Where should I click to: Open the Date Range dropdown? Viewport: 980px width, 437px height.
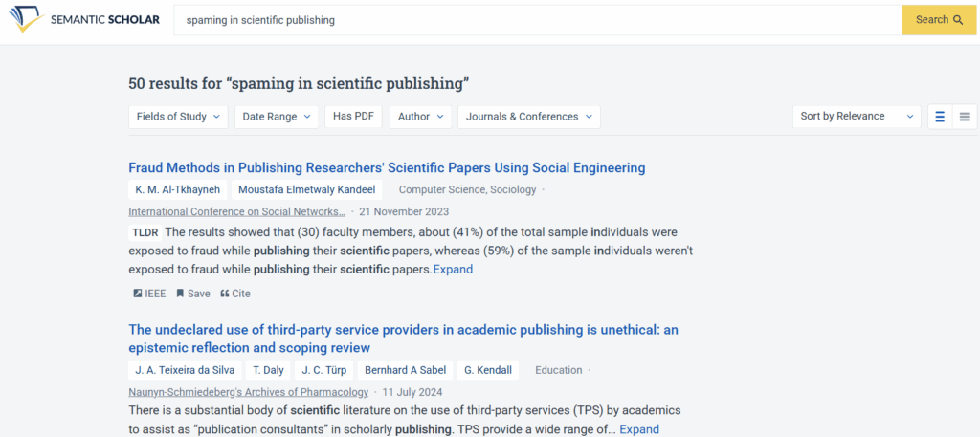pos(277,117)
